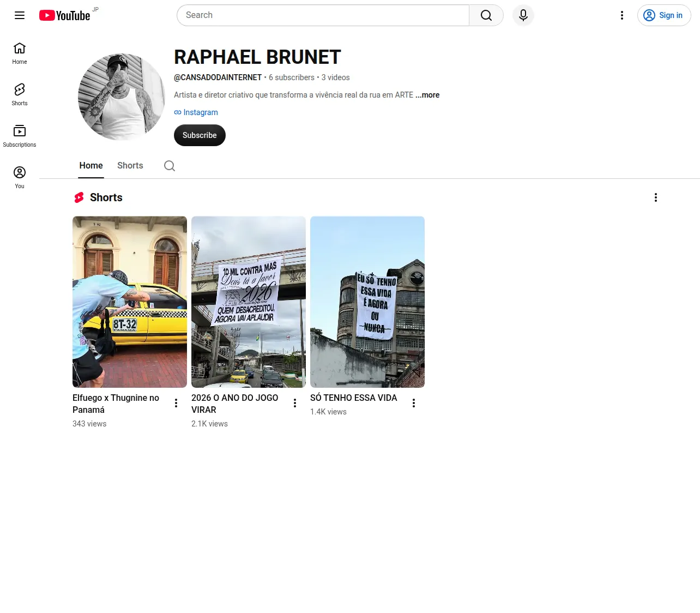Select the channel Home tab
700x613 pixels.
pos(91,166)
